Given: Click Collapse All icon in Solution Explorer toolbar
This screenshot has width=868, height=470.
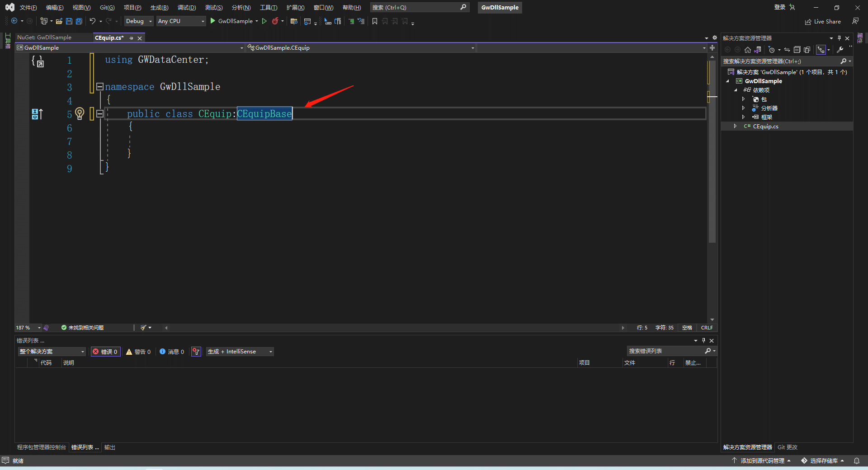Looking at the screenshot, I should click(797, 50).
